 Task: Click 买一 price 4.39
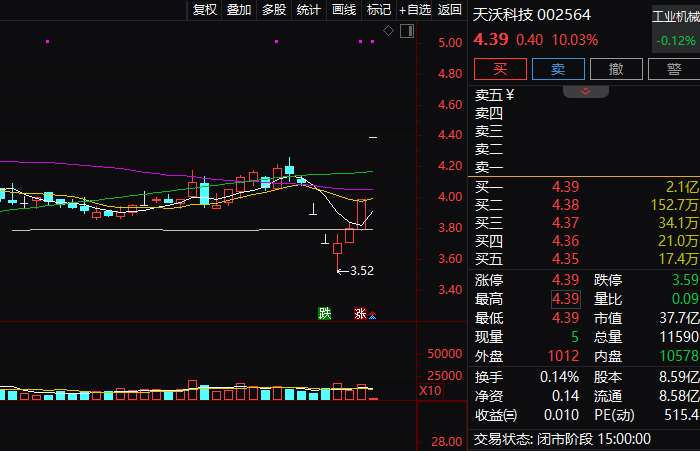[x=565, y=187]
